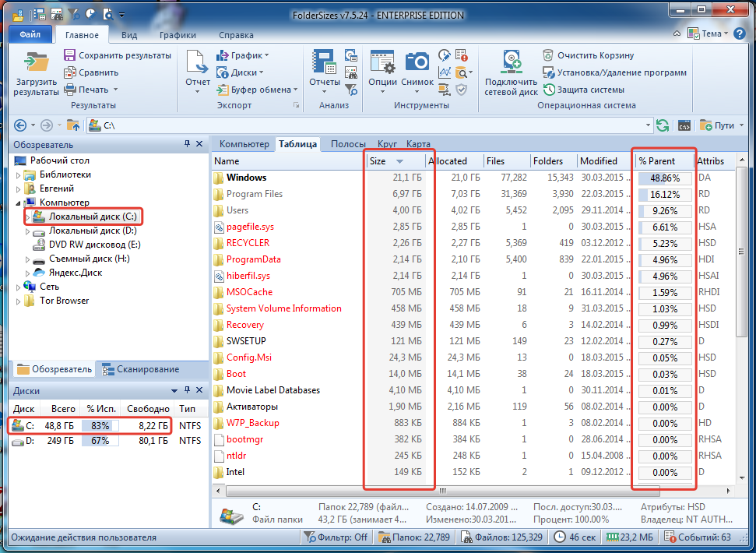The width and height of the screenshot is (756, 553).
Task: Click the greyed shield checkmark icon
Action: click(x=462, y=90)
